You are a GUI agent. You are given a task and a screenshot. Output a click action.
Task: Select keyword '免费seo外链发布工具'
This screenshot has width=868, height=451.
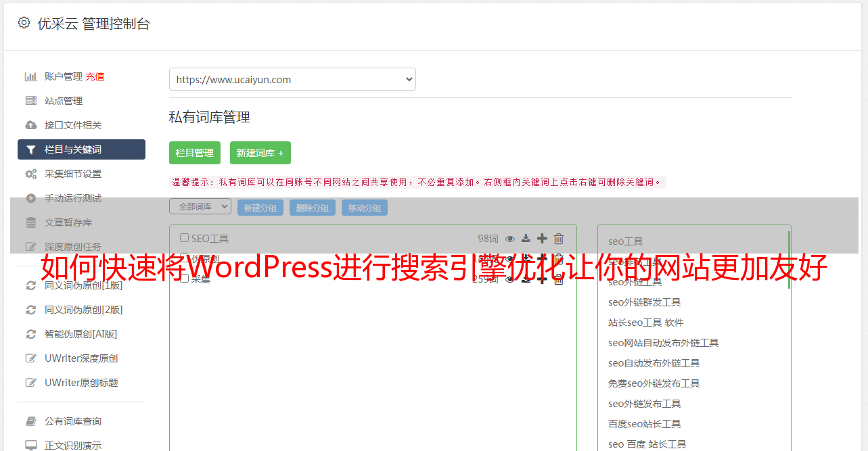pos(654,383)
